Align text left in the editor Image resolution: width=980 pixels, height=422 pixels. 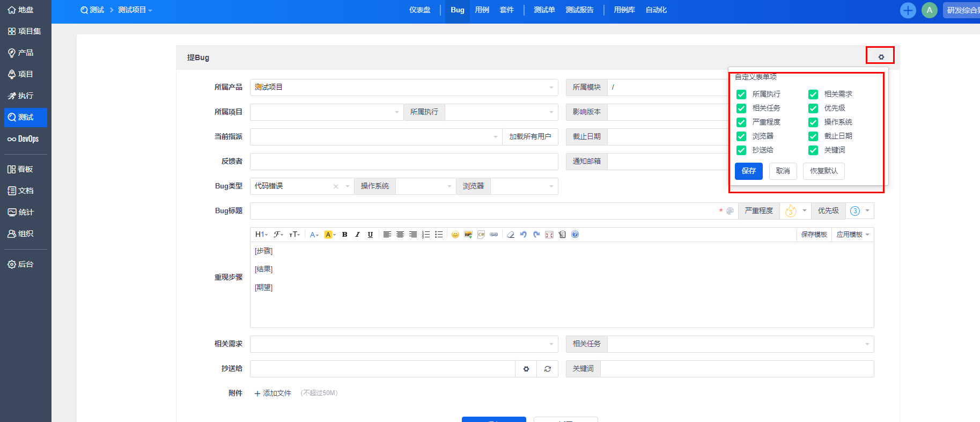(x=387, y=235)
